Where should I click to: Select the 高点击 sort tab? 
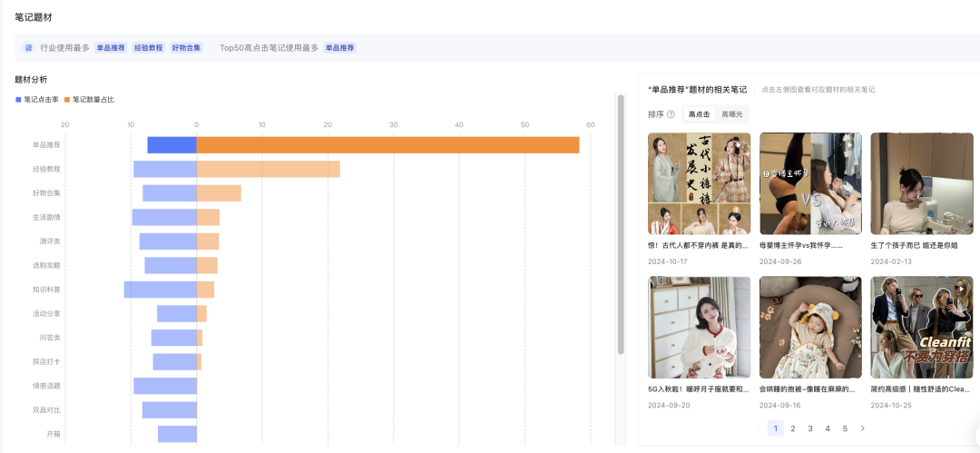[x=700, y=114]
